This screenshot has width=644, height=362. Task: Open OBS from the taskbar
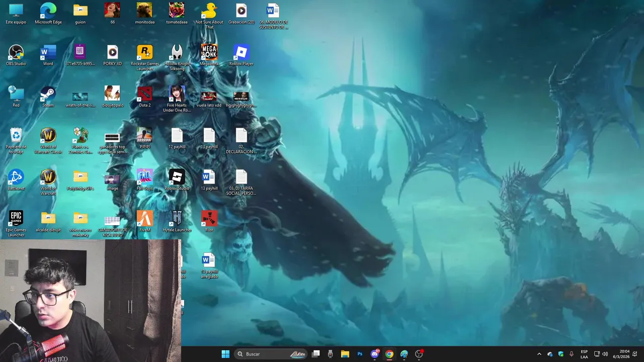(x=419, y=354)
